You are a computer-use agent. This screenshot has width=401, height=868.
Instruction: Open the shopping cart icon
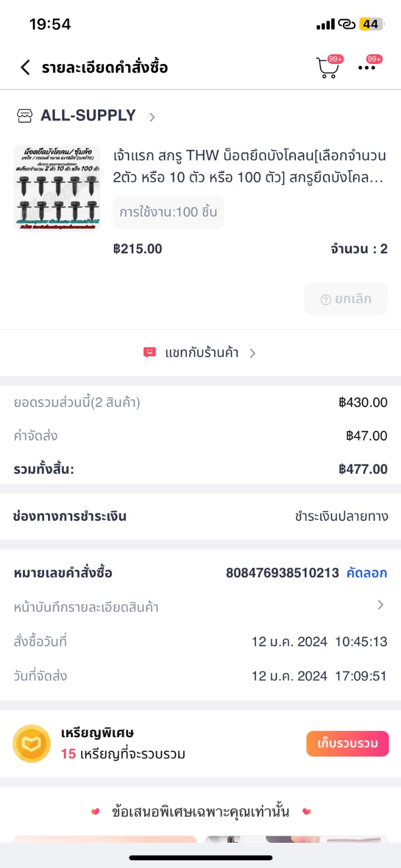pos(328,67)
